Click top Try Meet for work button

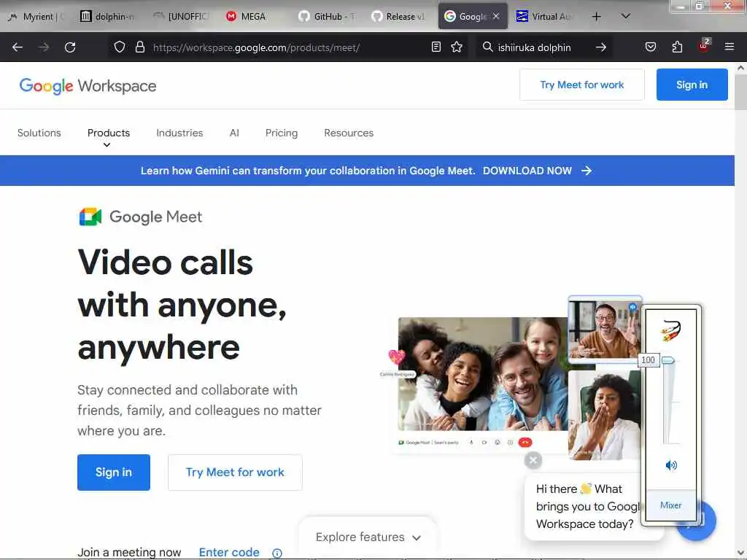click(x=581, y=85)
